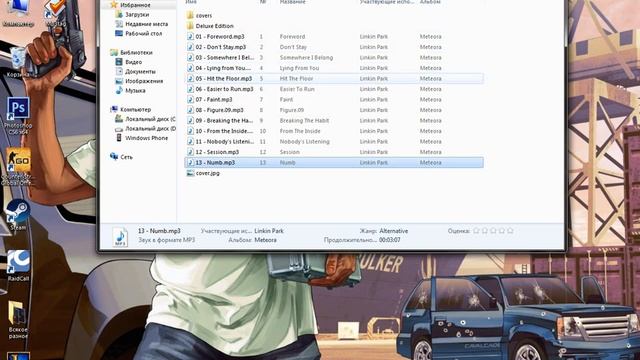Click the Breaking The Habit title cell

(x=304, y=120)
